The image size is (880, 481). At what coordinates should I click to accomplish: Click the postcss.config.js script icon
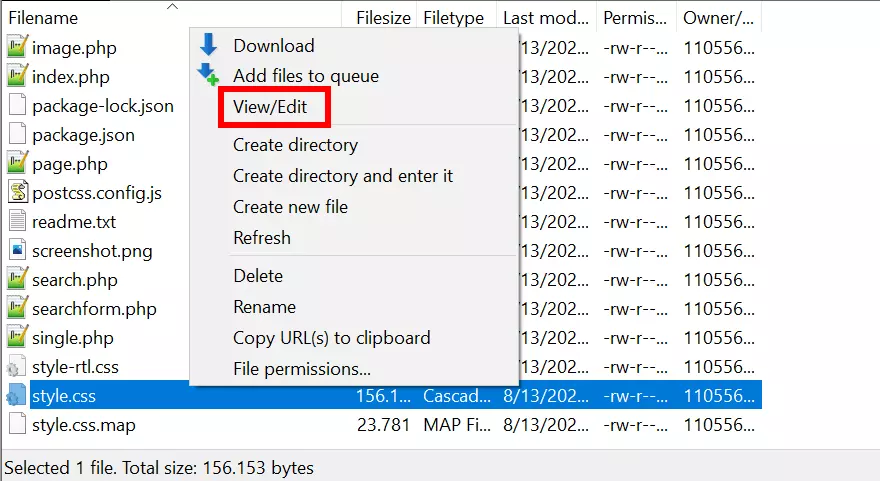pos(17,193)
